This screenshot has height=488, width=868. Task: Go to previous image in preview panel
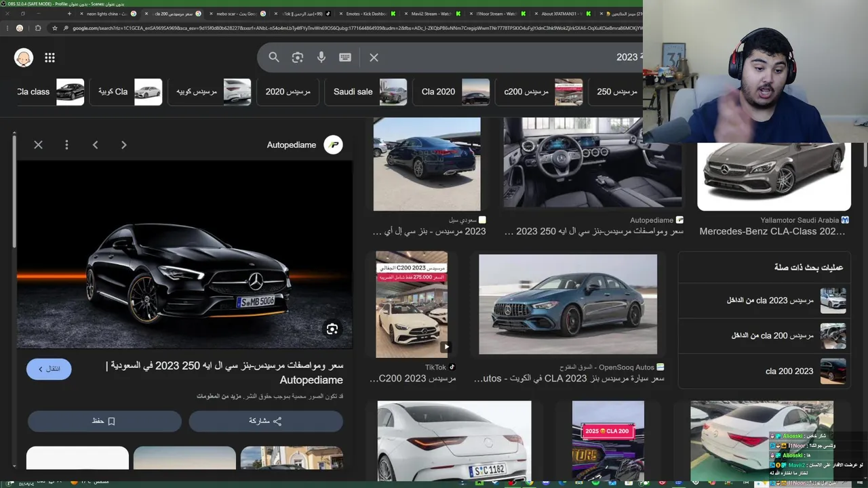tap(95, 144)
